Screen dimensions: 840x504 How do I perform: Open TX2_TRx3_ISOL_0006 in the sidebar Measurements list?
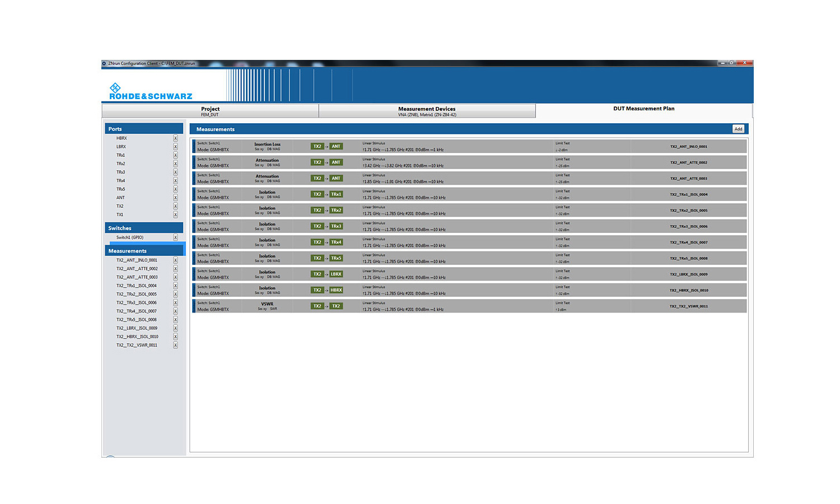[136, 303]
